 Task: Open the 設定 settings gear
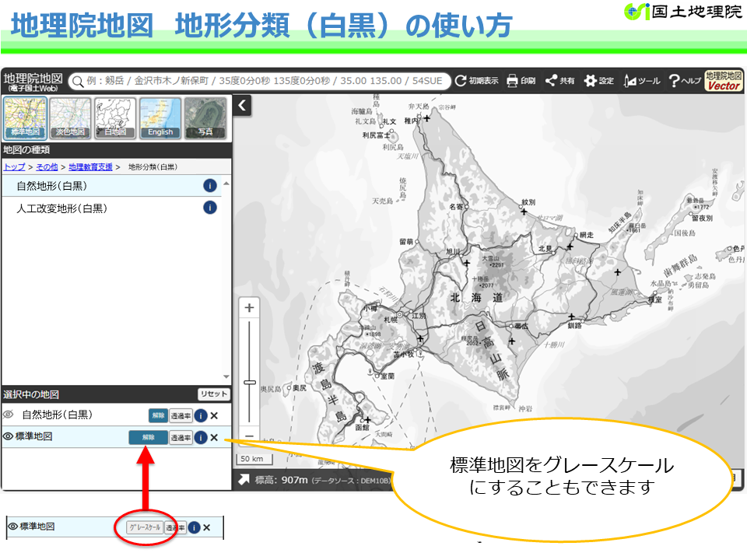click(599, 81)
